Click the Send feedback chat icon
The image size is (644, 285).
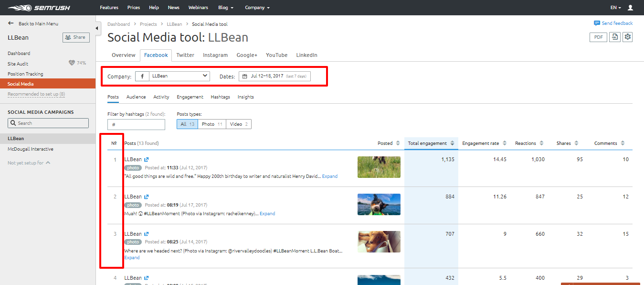[x=597, y=23]
